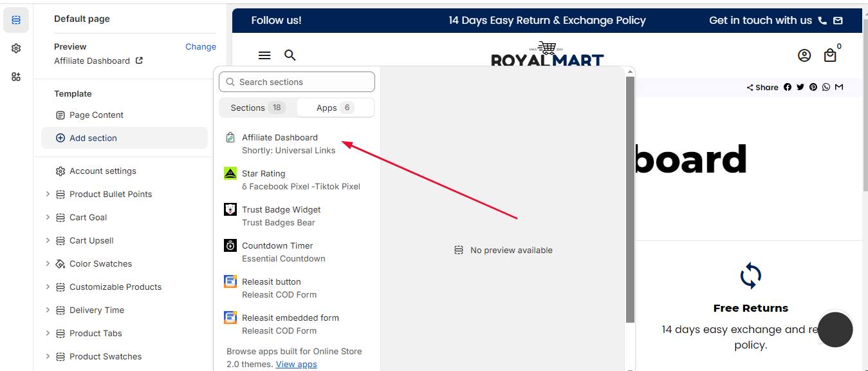
Task: Select Trust Badge Widget app block
Action: point(297,216)
